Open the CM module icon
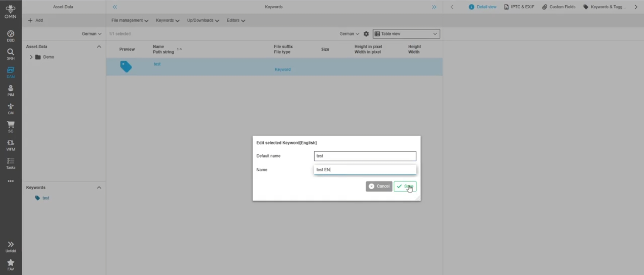 [x=11, y=109]
